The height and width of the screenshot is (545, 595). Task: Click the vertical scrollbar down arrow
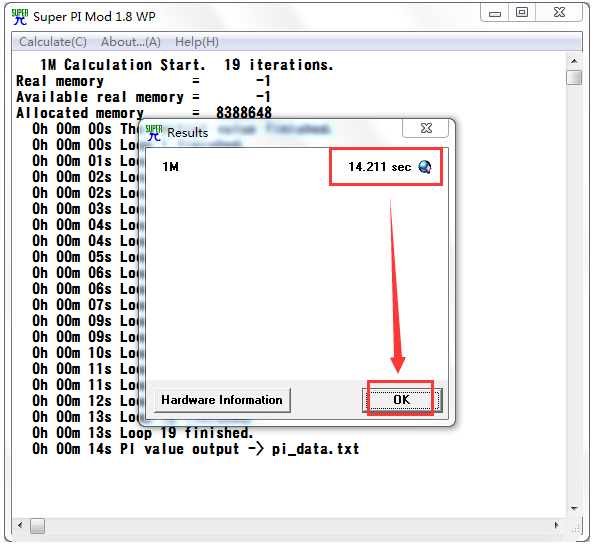(x=574, y=509)
